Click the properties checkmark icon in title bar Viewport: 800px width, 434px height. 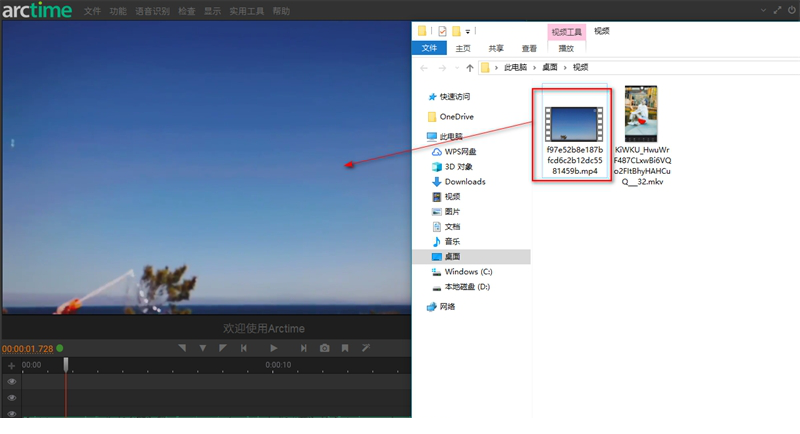click(x=442, y=32)
